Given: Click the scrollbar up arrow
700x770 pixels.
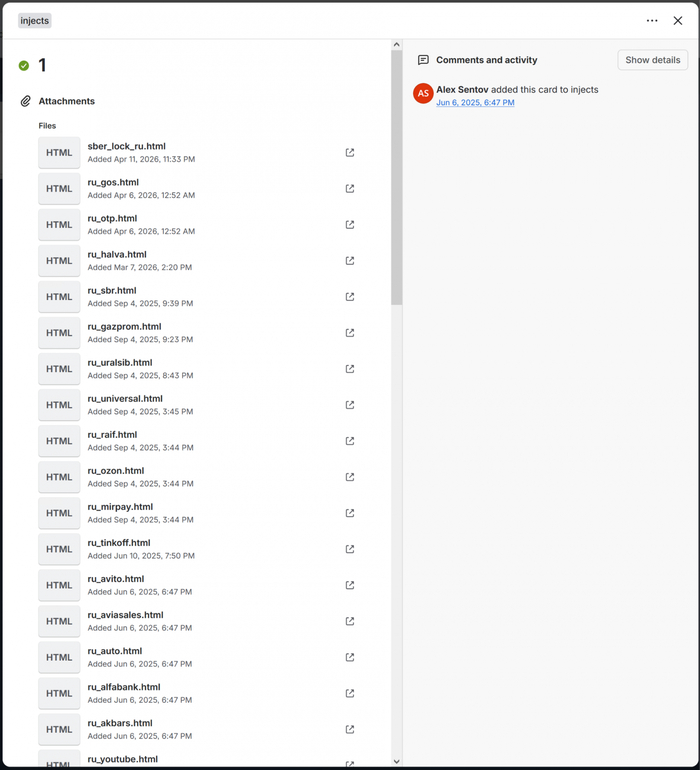Looking at the screenshot, I should pos(396,45).
